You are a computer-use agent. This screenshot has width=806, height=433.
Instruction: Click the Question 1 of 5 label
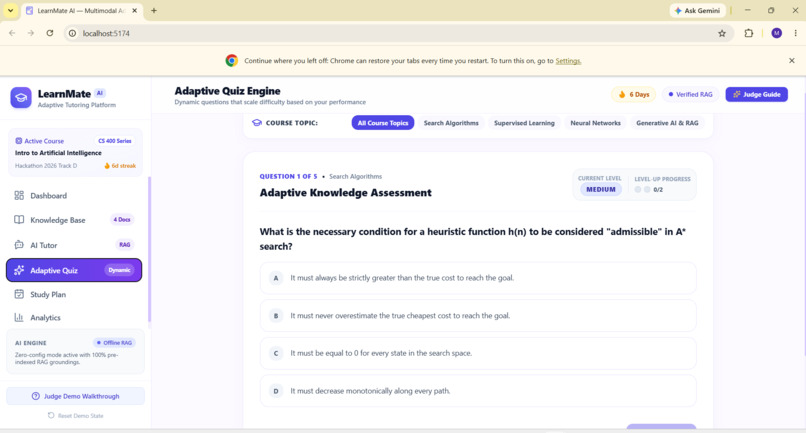click(288, 176)
